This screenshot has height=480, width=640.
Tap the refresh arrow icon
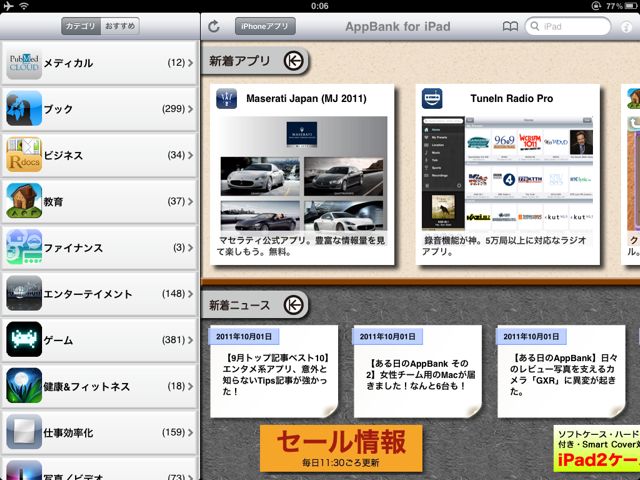coord(213,27)
